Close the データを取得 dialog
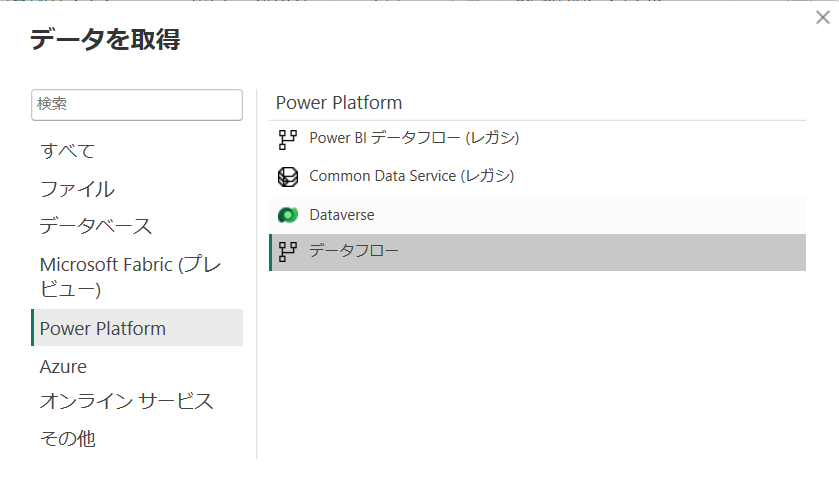This screenshot has width=839, height=477. [x=822, y=18]
